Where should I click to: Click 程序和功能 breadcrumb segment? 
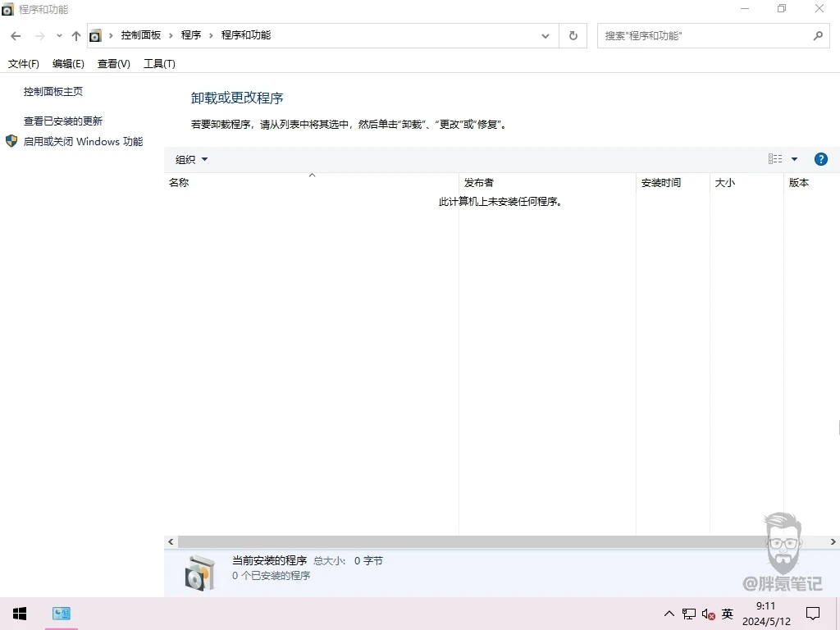tap(246, 35)
